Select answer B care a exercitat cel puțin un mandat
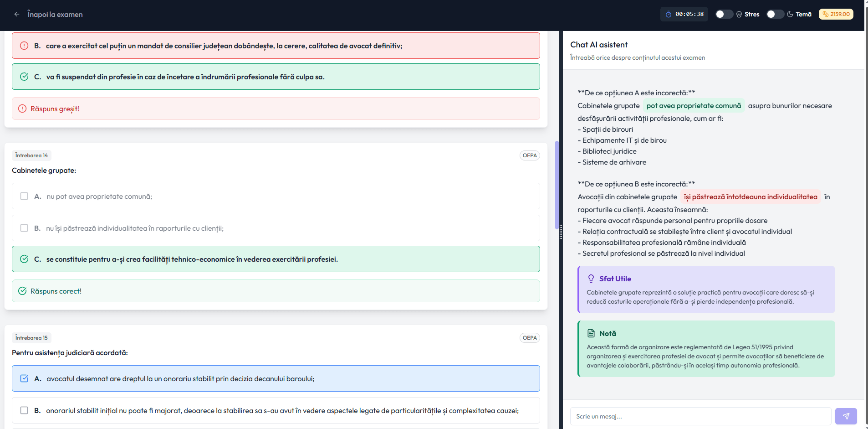868x429 pixels. point(276,46)
